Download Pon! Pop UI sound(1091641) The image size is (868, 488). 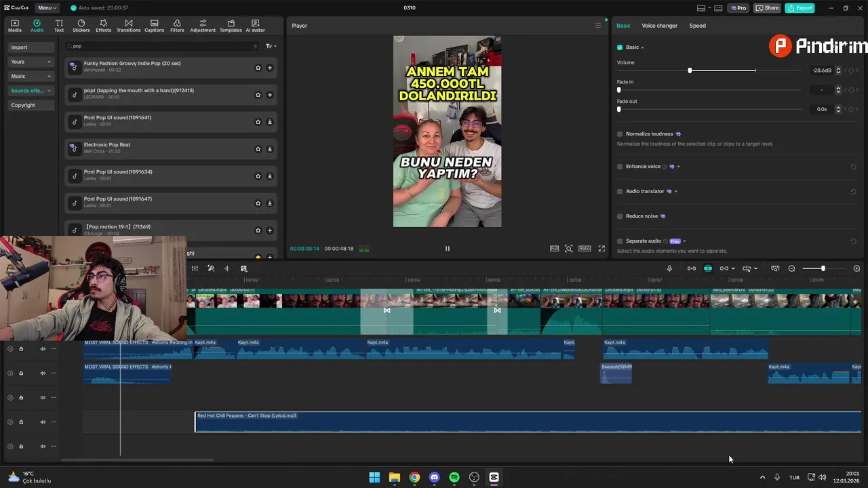point(269,122)
